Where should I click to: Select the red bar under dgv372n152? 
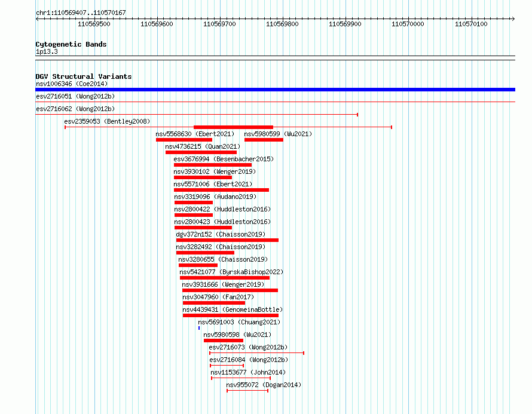[227, 240]
